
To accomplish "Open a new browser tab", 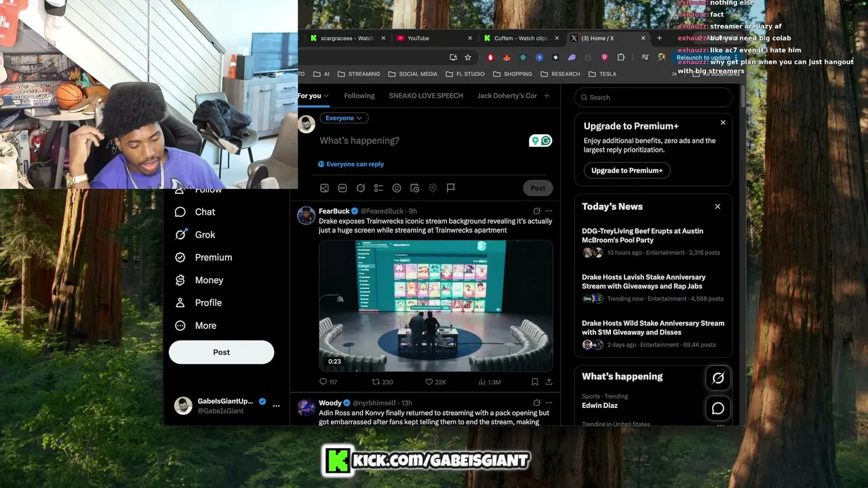I will (x=659, y=38).
